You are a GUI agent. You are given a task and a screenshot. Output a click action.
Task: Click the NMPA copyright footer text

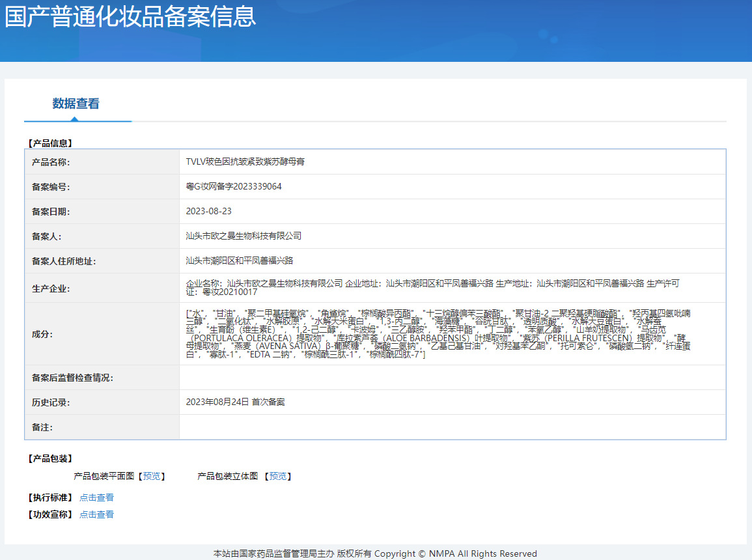[375, 553]
